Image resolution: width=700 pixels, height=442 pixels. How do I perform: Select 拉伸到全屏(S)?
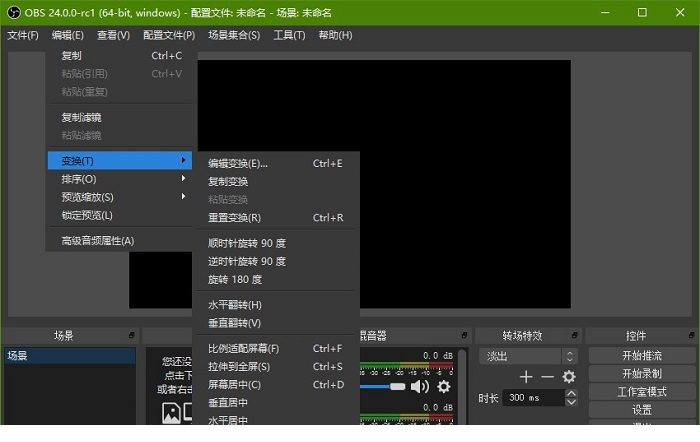tap(276, 367)
